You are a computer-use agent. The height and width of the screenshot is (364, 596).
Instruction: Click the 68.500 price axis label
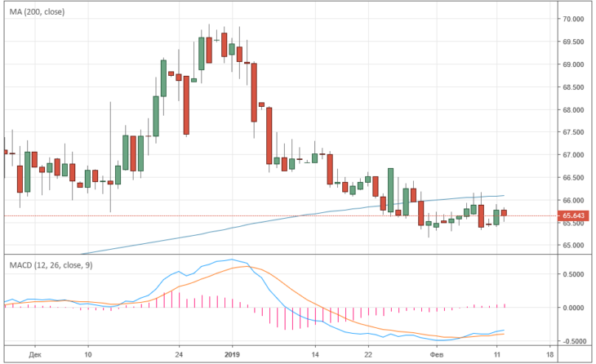pos(573,87)
